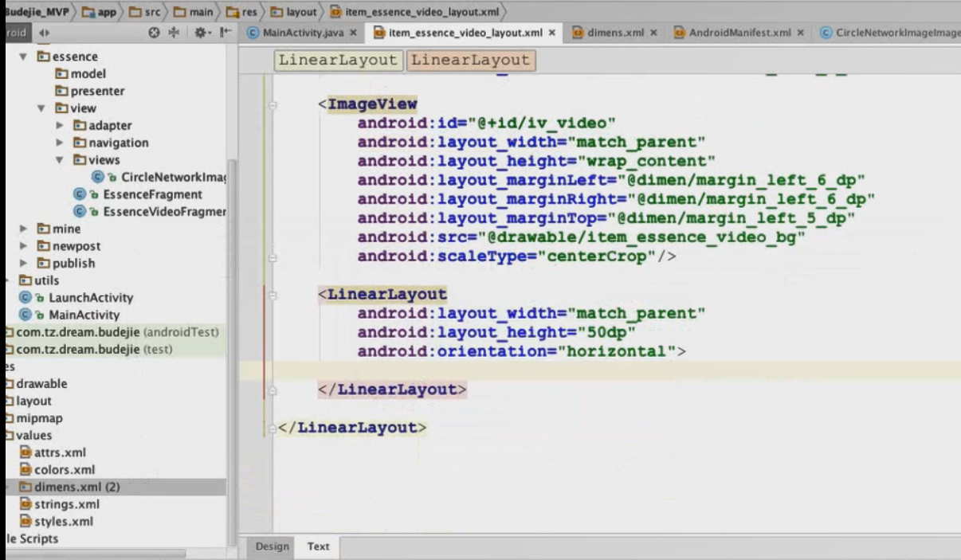Open styles.xml in the project tree

57,522
